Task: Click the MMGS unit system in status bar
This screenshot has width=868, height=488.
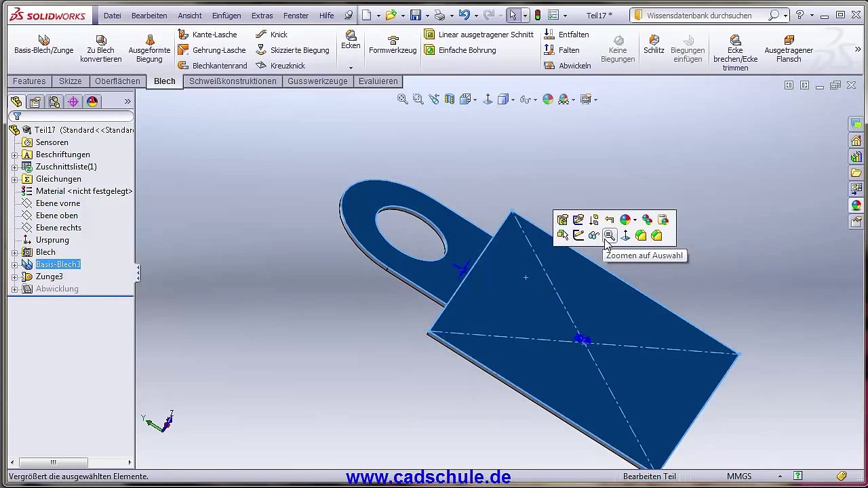Action: (739, 476)
